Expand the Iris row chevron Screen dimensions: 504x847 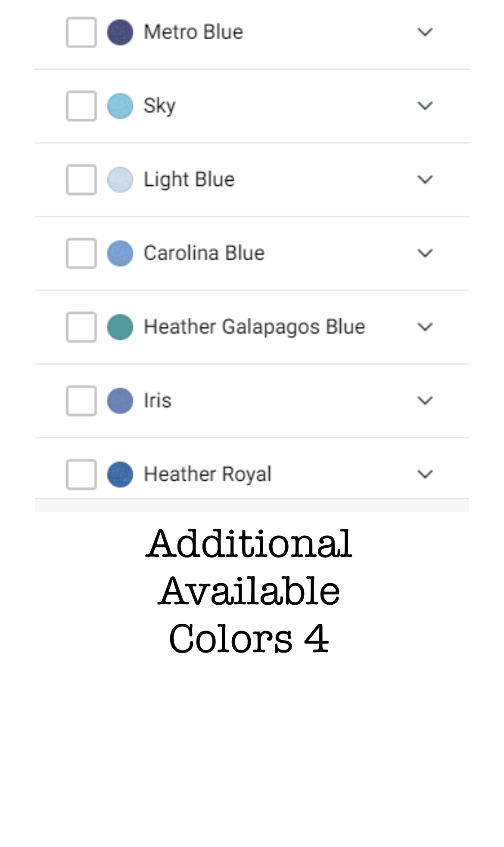click(x=425, y=401)
